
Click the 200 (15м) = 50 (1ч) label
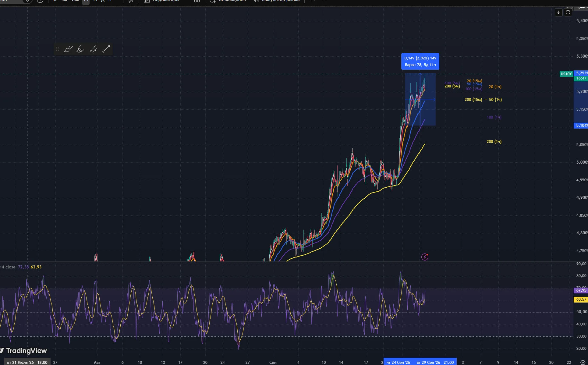483,100
